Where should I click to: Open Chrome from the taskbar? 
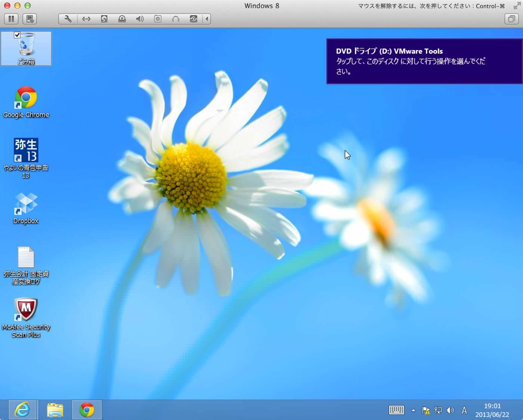(x=87, y=410)
